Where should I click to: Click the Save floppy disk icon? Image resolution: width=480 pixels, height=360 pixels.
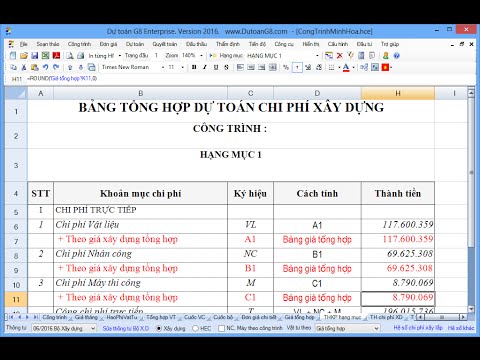coord(34,56)
